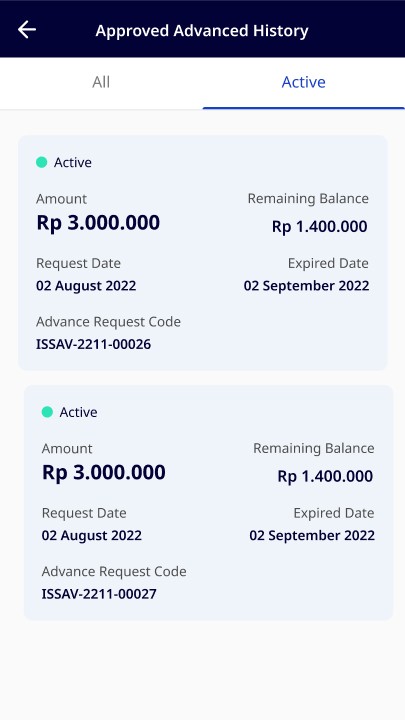This screenshot has width=405, height=720.
Task: Click the Active status label in second card
Action: click(x=79, y=412)
